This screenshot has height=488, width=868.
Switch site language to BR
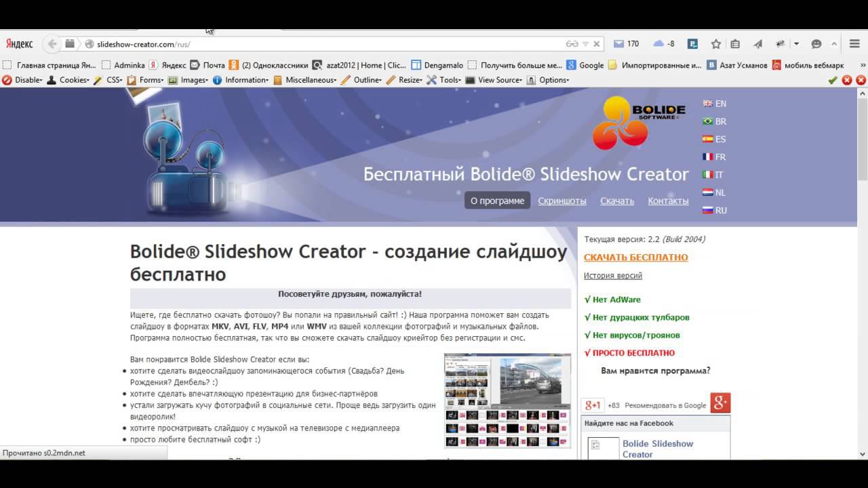(714, 121)
